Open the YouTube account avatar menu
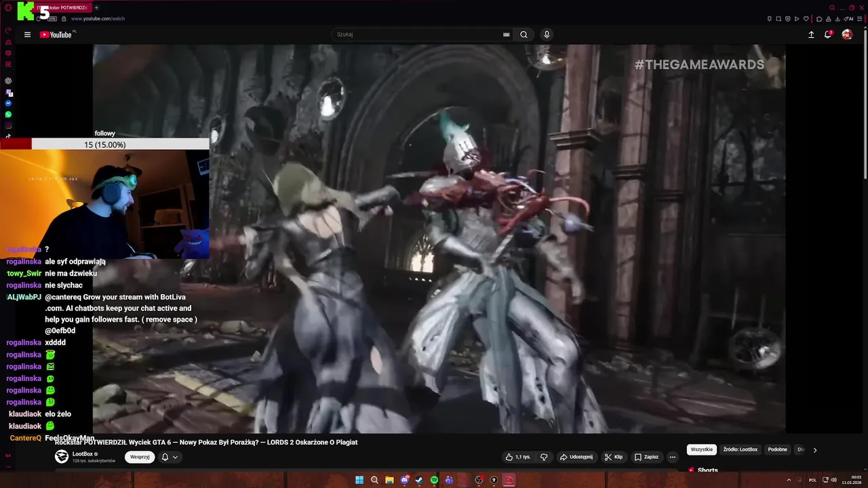Viewport: 868px width, 488px height. click(847, 35)
